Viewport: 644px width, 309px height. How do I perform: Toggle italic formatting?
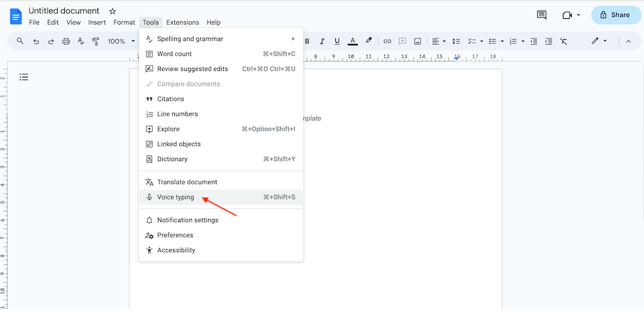322,41
